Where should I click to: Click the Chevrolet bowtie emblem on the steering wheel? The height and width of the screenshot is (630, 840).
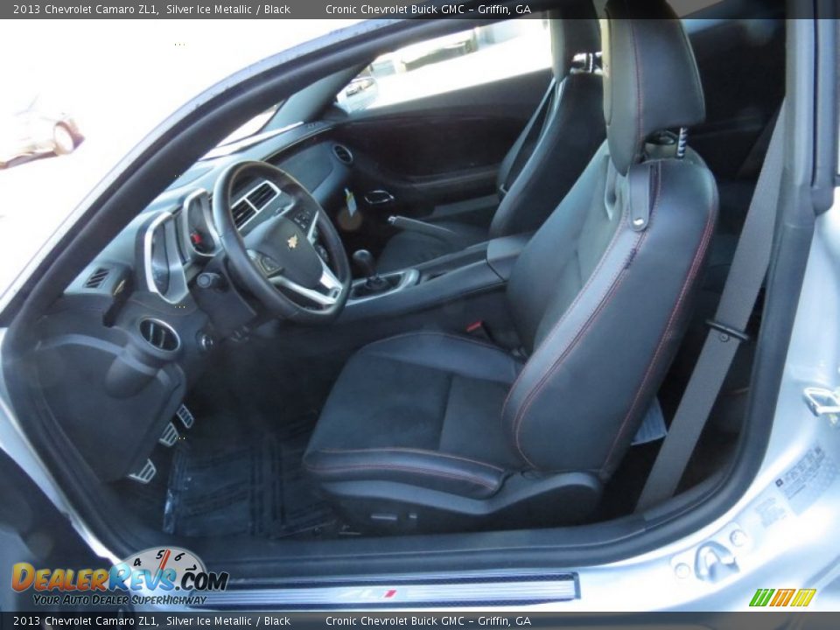point(291,241)
